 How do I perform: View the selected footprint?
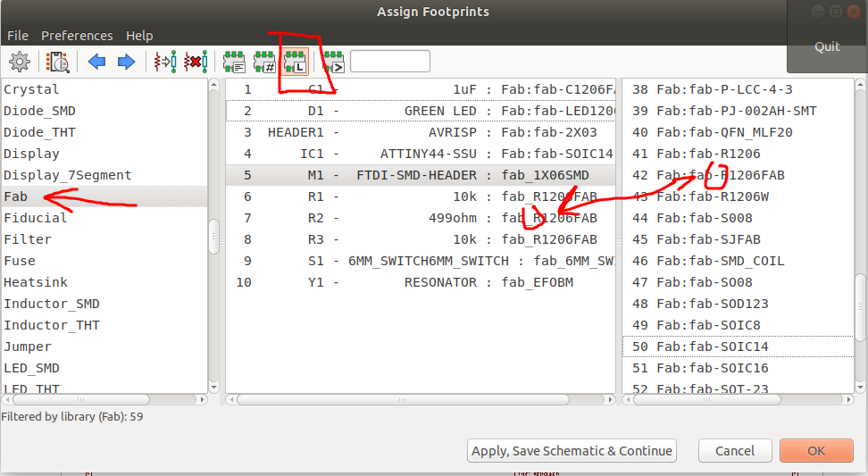[x=57, y=62]
